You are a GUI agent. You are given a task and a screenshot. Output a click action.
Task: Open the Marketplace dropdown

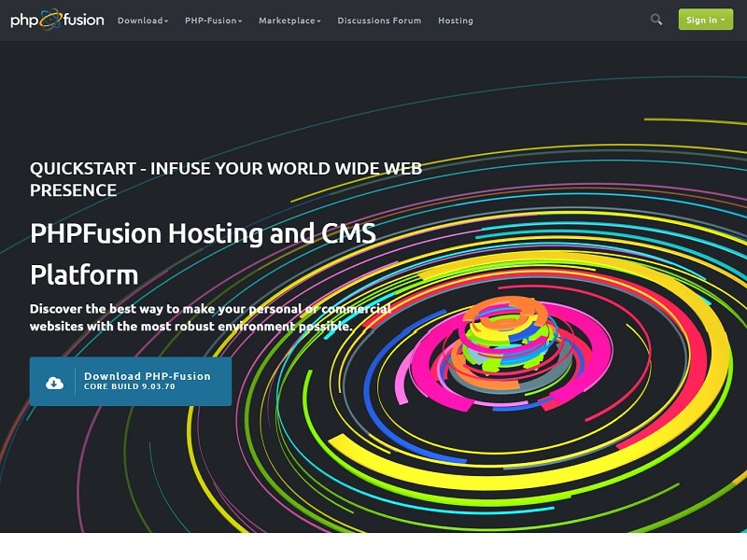point(289,21)
